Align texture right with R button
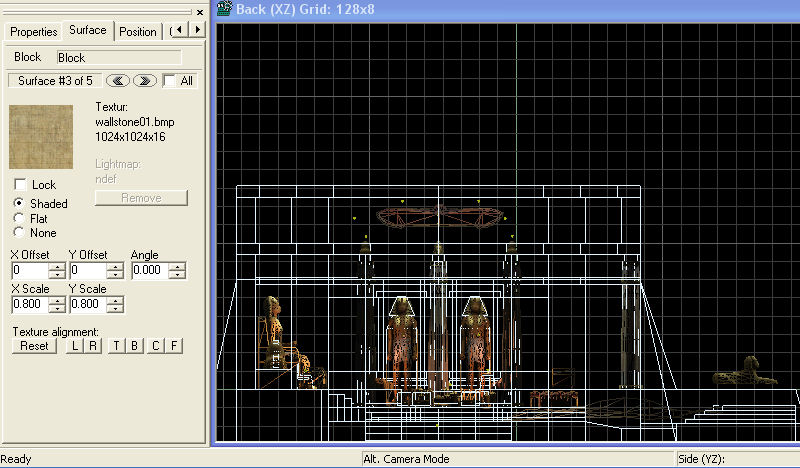This screenshot has height=468, width=800. tap(93, 346)
